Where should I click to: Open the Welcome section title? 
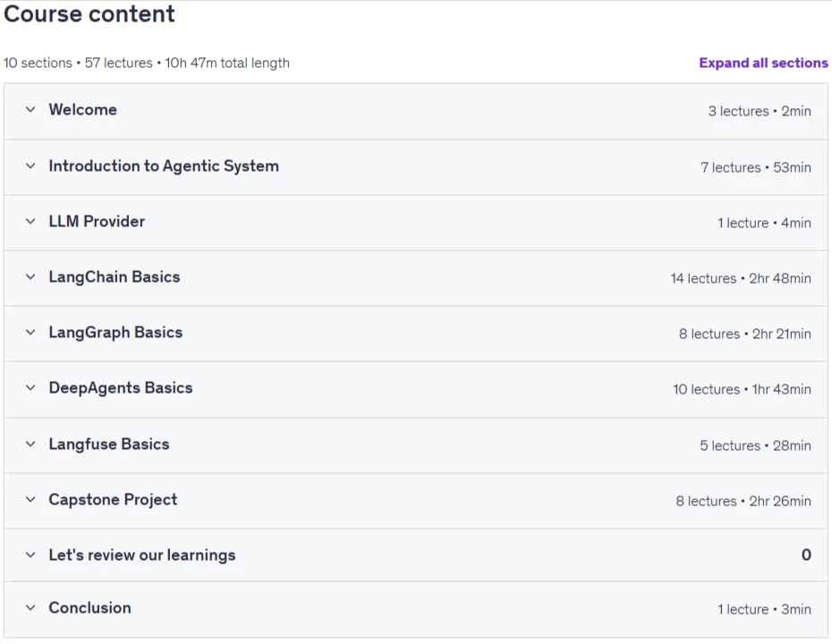[83, 110]
